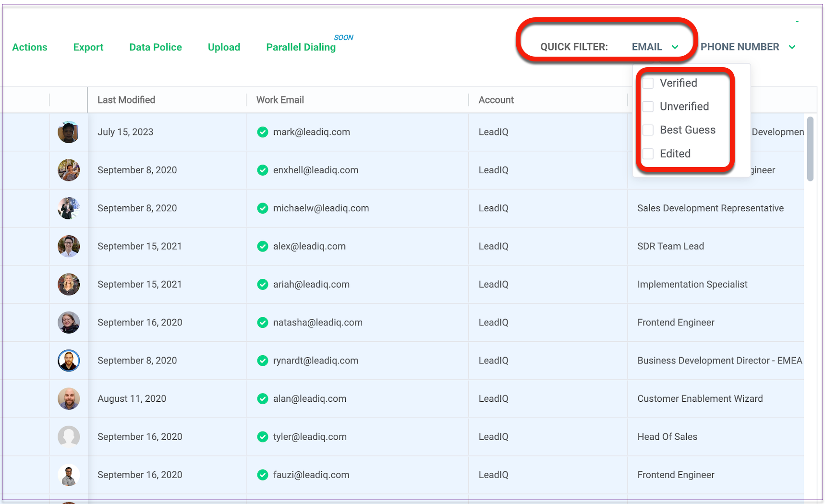This screenshot has height=504, width=825.
Task: Click email fauzi@leadiq.com
Action: pos(311,475)
